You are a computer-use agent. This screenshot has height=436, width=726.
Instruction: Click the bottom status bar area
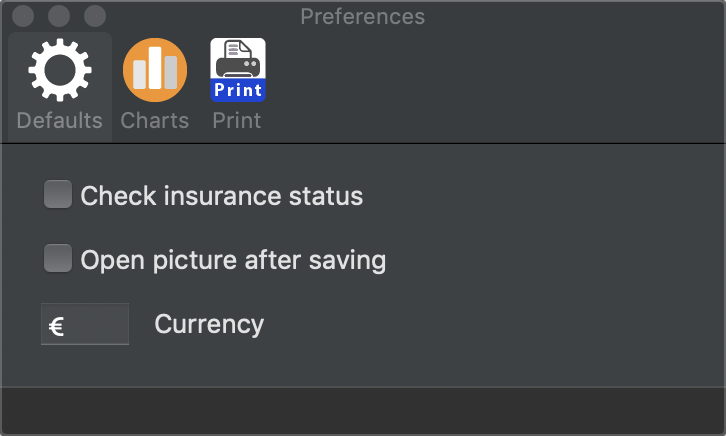coord(363,411)
